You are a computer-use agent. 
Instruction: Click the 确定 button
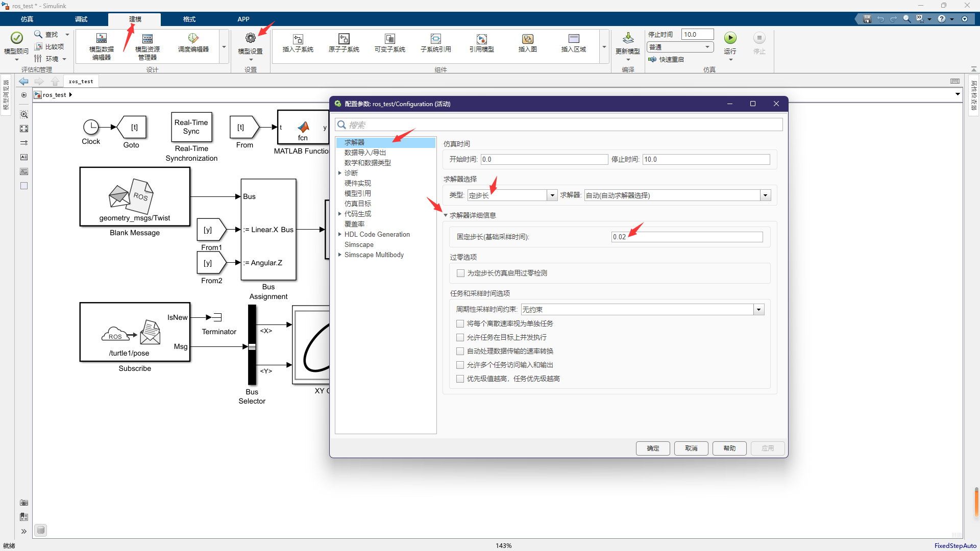653,448
